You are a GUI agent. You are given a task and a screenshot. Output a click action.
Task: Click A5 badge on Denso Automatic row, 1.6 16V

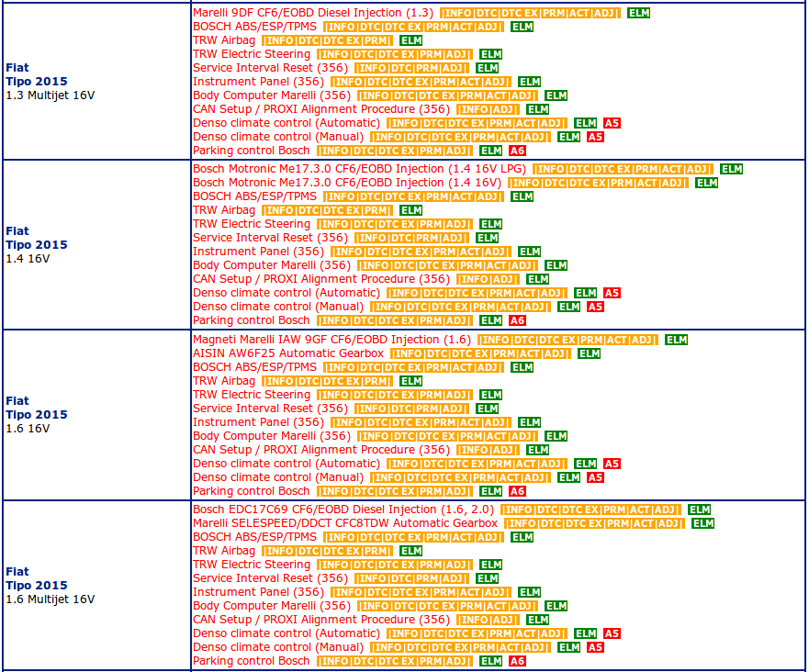(x=612, y=464)
